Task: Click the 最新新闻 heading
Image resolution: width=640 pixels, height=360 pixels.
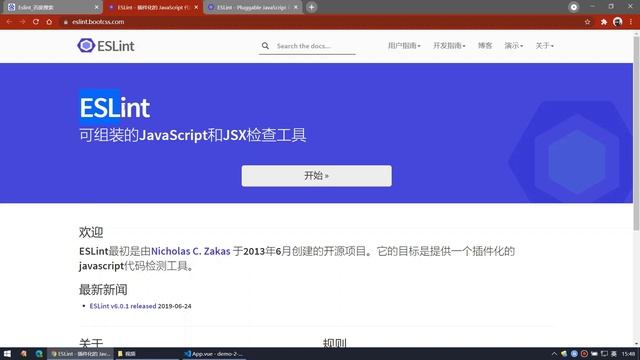Action: pyautogui.click(x=103, y=289)
